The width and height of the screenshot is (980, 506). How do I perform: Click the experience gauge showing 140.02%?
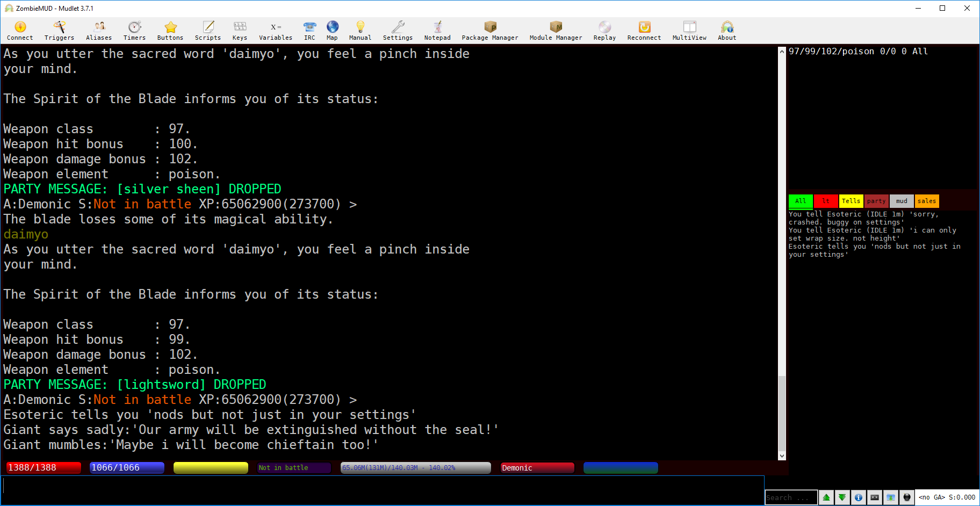(x=416, y=468)
